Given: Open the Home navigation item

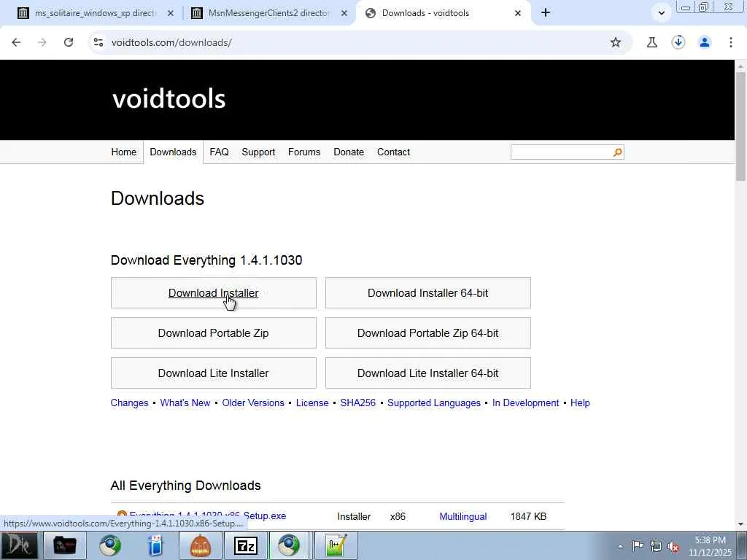Looking at the screenshot, I should click(x=124, y=152).
